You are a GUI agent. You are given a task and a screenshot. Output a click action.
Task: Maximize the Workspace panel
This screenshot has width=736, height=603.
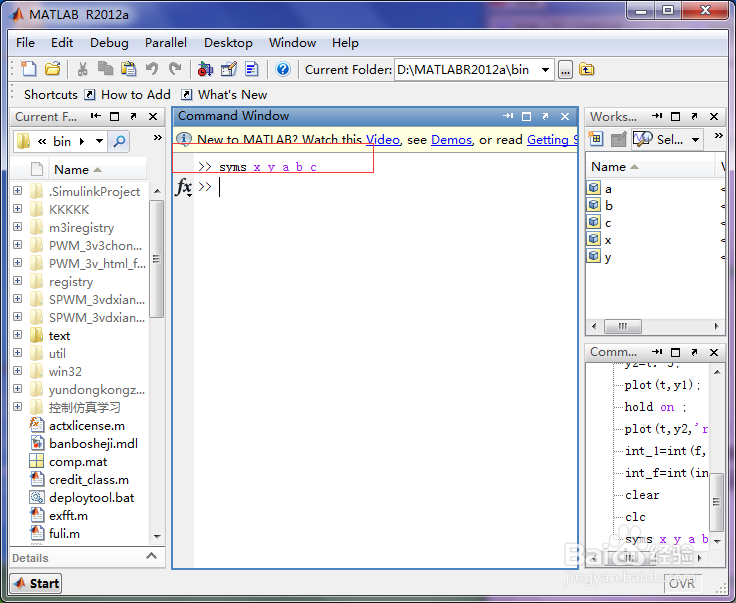675,116
